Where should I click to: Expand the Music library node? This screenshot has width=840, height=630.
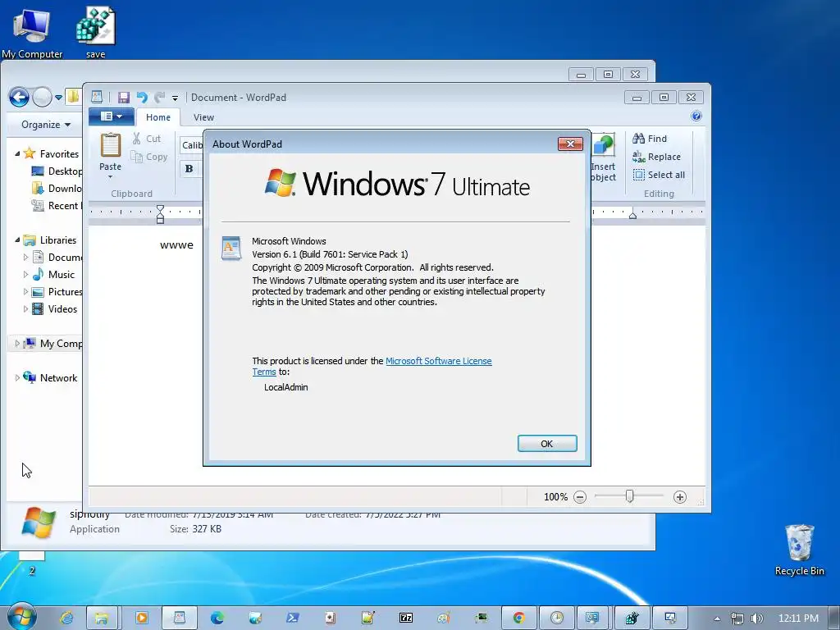(25, 275)
